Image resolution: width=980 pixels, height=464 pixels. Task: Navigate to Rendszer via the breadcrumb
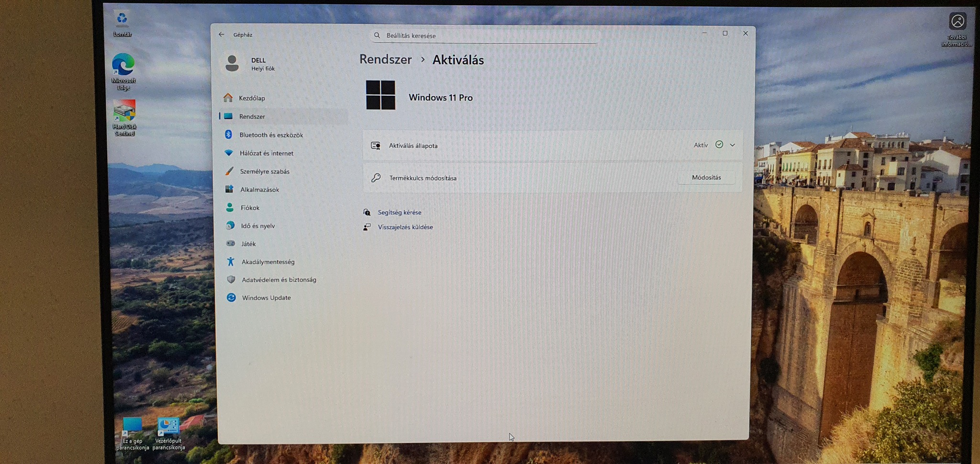point(386,59)
